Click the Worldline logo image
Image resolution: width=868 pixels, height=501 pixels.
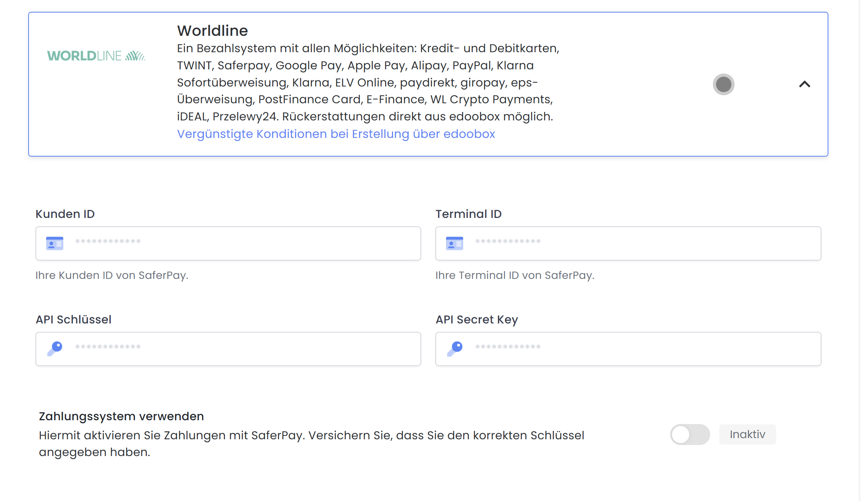(x=96, y=56)
